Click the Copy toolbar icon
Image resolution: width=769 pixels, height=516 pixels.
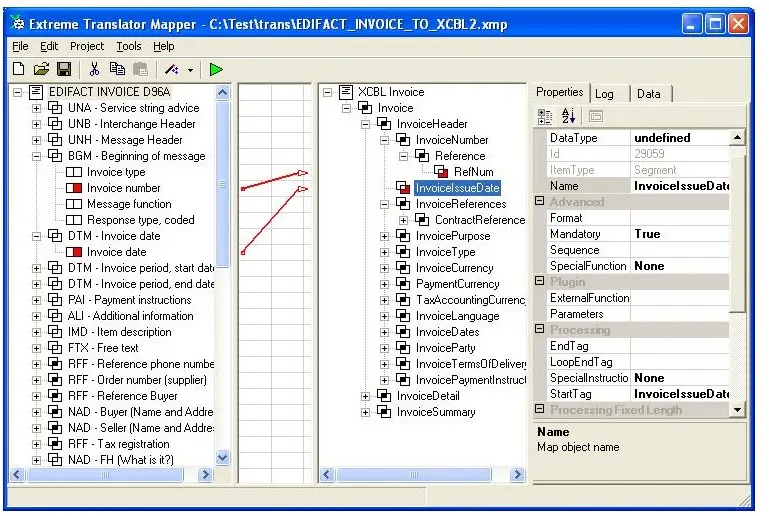point(117,69)
